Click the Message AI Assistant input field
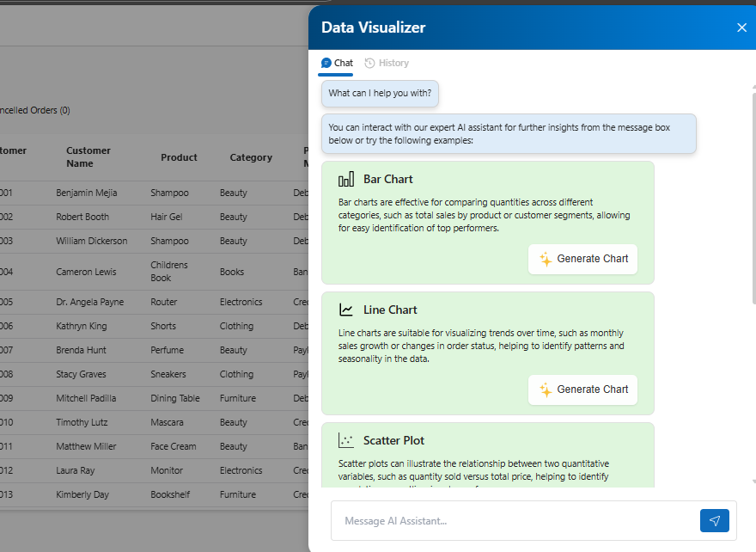 tap(515, 520)
